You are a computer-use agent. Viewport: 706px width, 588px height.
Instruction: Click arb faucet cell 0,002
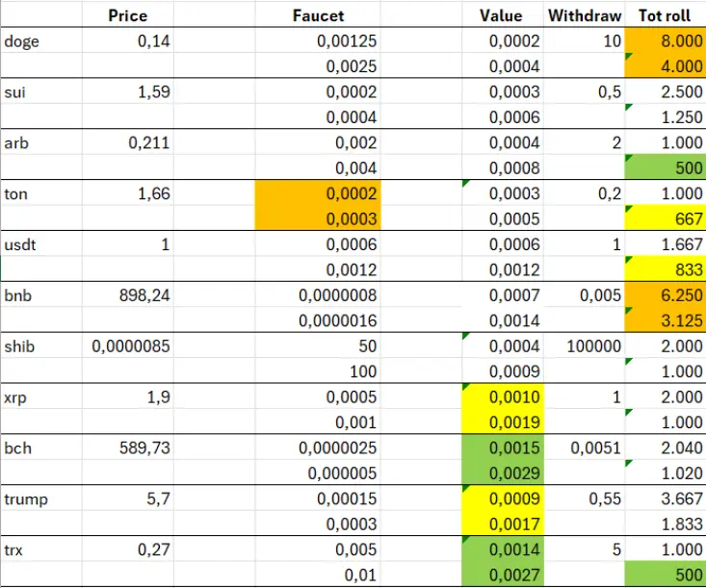point(318,142)
